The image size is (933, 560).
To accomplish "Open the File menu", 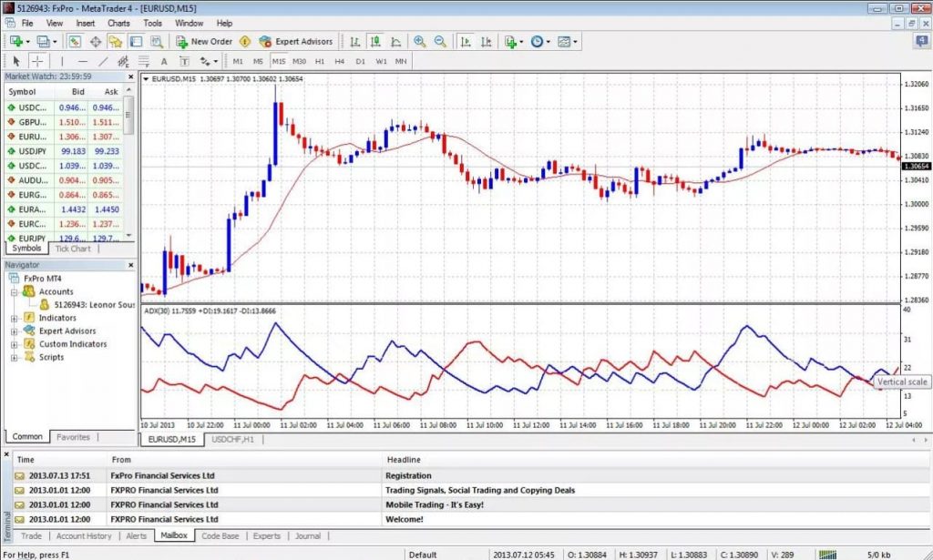I will tap(27, 23).
